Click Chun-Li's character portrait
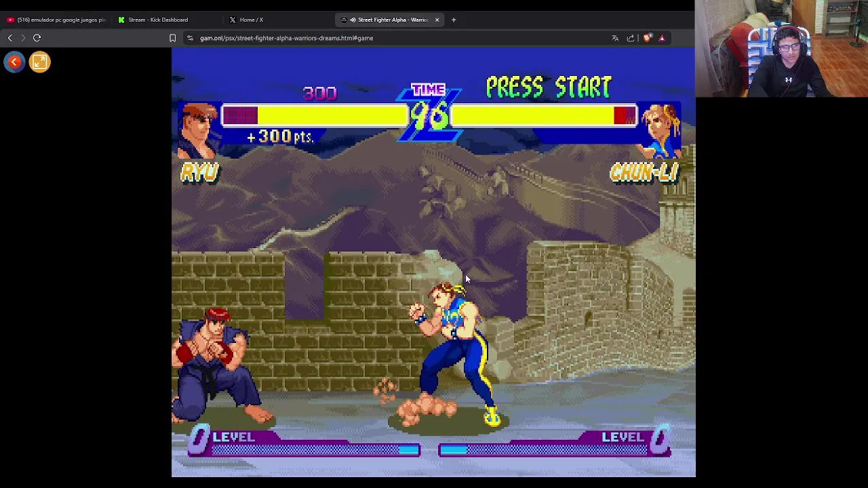 pyautogui.click(x=660, y=129)
